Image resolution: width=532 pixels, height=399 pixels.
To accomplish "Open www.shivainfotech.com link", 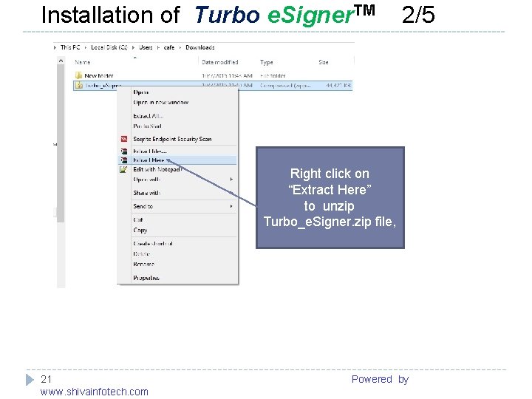I will click(x=95, y=392).
